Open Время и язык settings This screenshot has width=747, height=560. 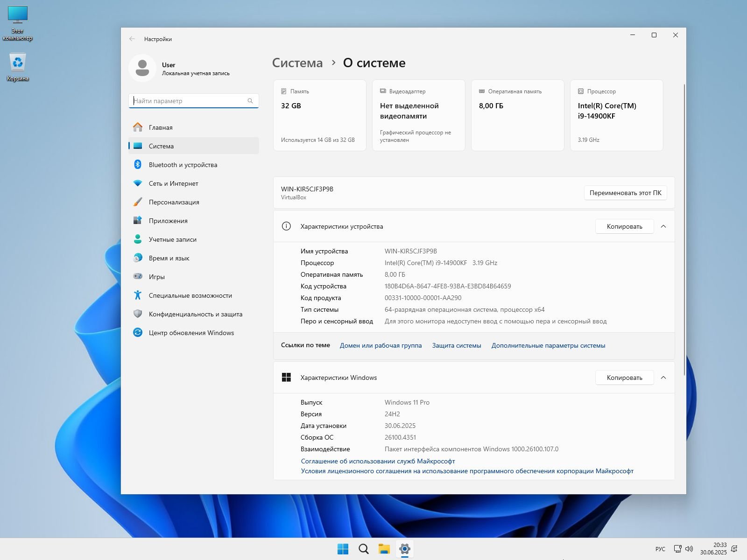(x=194, y=258)
